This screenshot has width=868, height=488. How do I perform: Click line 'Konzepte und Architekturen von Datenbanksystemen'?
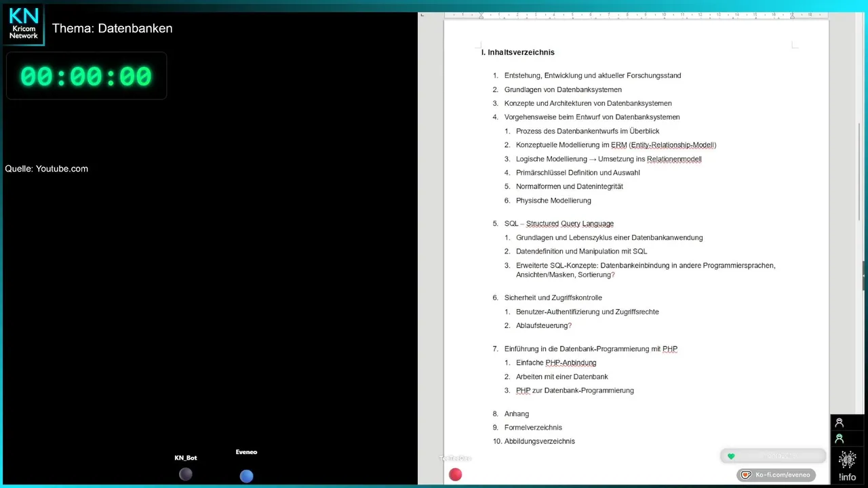pos(588,103)
